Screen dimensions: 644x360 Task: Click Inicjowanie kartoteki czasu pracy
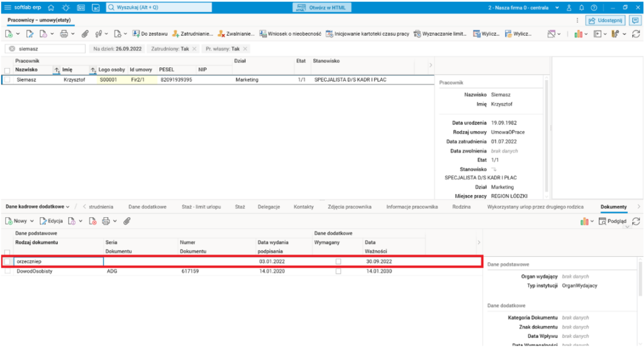pyautogui.click(x=368, y=34)
